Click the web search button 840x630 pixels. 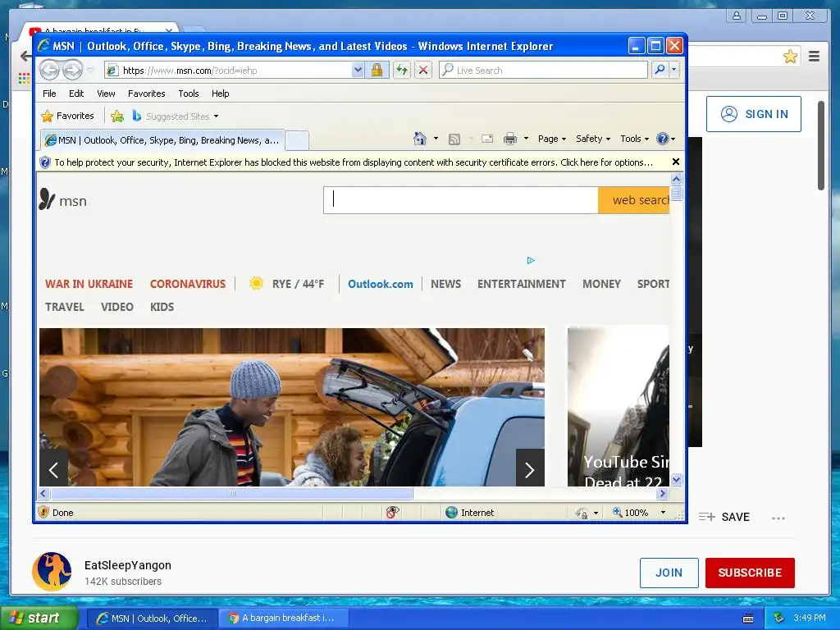point(634,200)
